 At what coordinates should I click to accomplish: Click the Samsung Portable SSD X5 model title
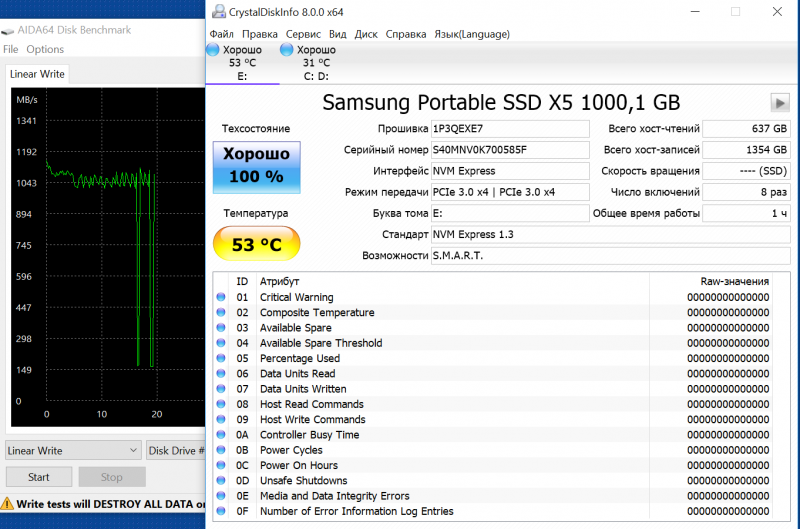(x=501, y=103)
